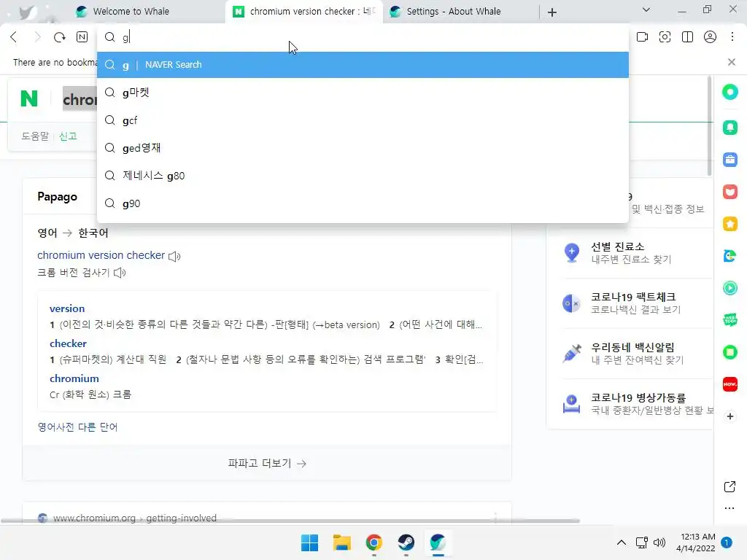747x560 pixels.
Task: Select 'g | NAVER Search' suggestion
Action: point(363,65)
